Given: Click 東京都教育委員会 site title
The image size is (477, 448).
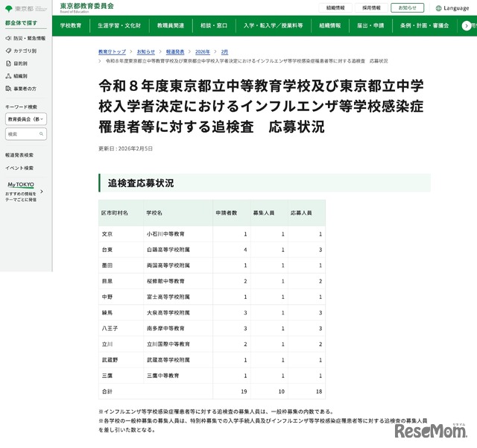Looking at the screenshot, I should click(x=86, y=6).
